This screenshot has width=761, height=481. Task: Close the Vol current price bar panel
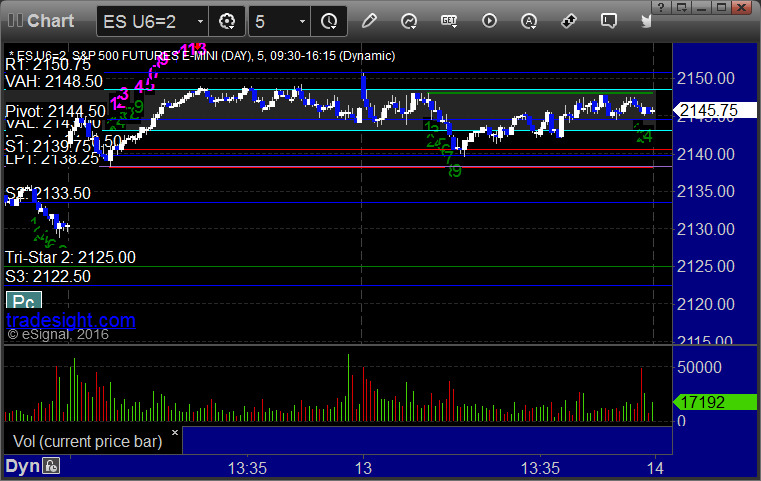(x=175, y=432)
